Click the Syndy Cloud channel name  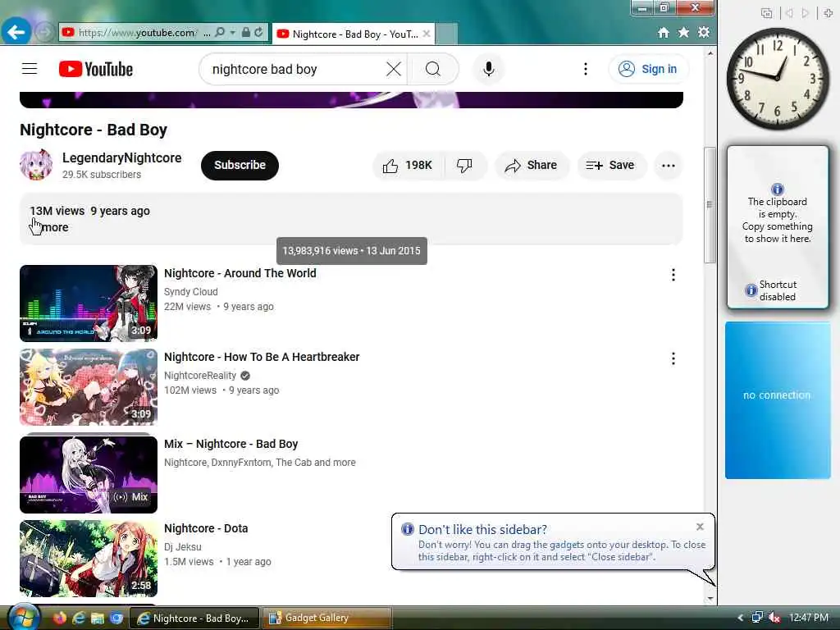pos(190,291)
